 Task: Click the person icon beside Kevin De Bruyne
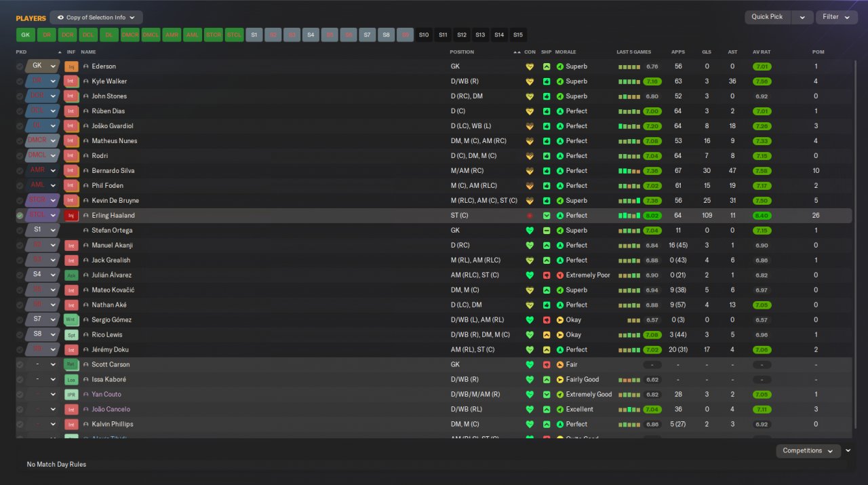[86, 201]
